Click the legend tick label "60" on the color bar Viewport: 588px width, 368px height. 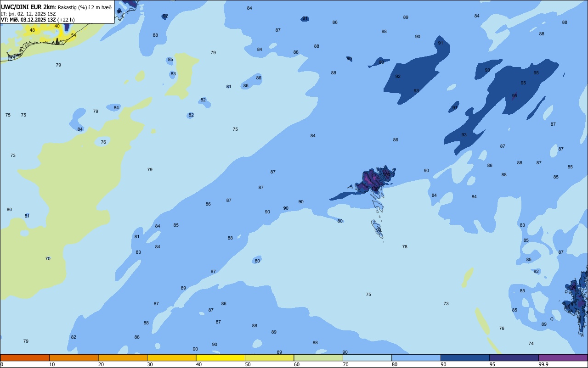(297, 364)
